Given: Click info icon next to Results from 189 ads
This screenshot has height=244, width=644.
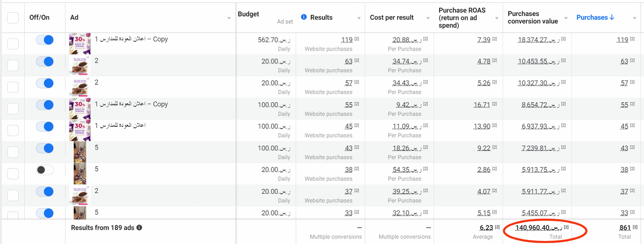Looking at the screenshot, I should (139, 228).
